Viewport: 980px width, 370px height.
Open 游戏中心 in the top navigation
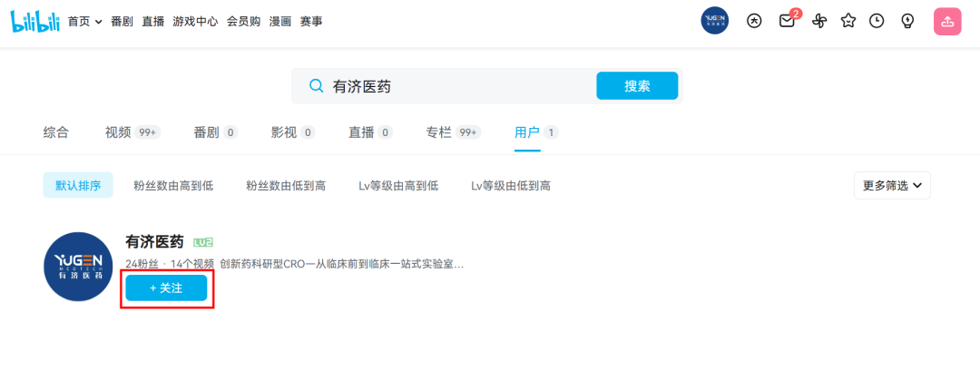tap(196, 21)
